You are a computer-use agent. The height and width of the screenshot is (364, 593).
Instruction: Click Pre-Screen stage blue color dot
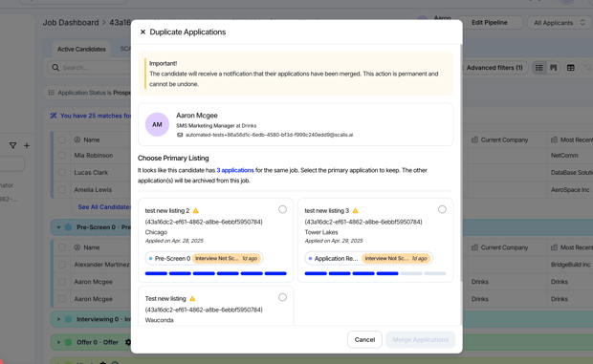[x=69, y=227]
